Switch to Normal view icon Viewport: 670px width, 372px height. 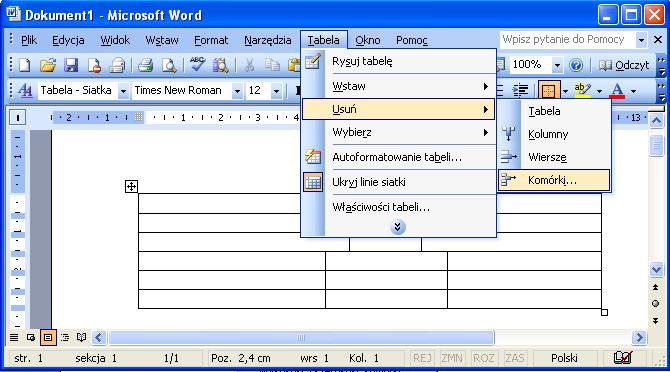pyautogui.click(x=14, y=337)
